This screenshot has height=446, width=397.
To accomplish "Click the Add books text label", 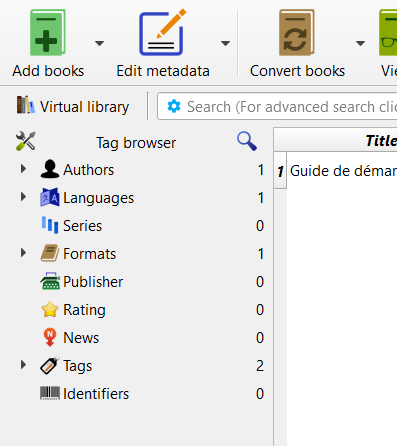I will [48, 71].
